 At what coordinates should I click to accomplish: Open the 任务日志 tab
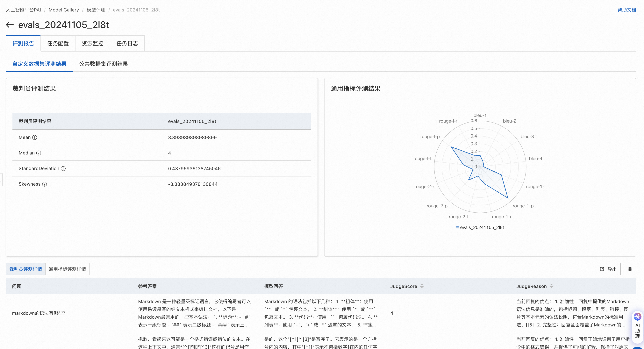127,44
